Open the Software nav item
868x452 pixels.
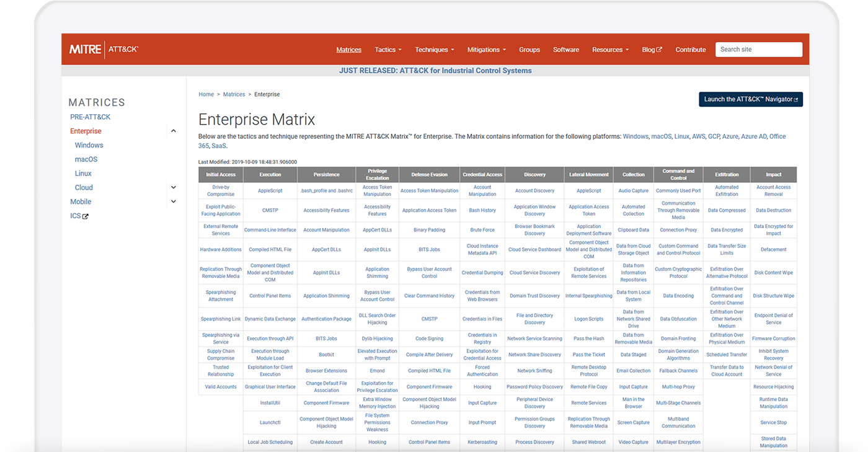(x=566, y=50)
